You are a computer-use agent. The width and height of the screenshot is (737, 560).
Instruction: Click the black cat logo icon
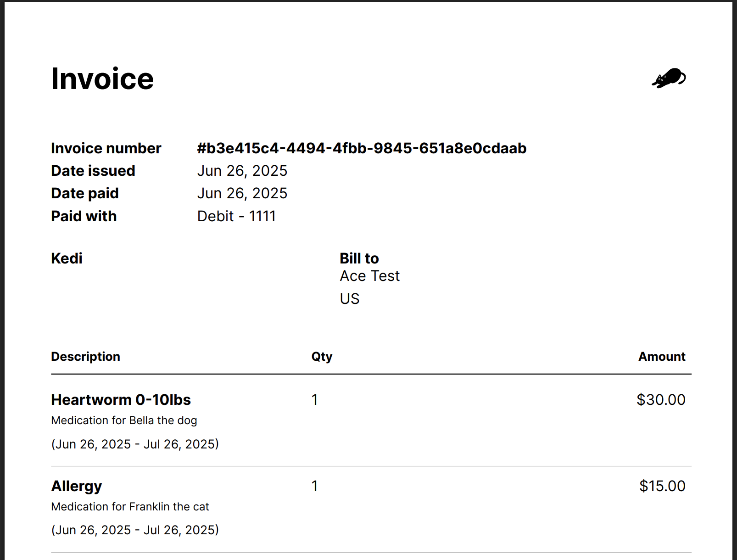pos(669,78)
